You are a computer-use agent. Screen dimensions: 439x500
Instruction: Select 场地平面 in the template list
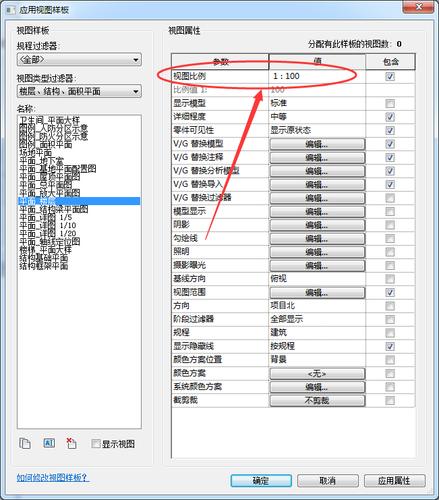coord(35,152)
